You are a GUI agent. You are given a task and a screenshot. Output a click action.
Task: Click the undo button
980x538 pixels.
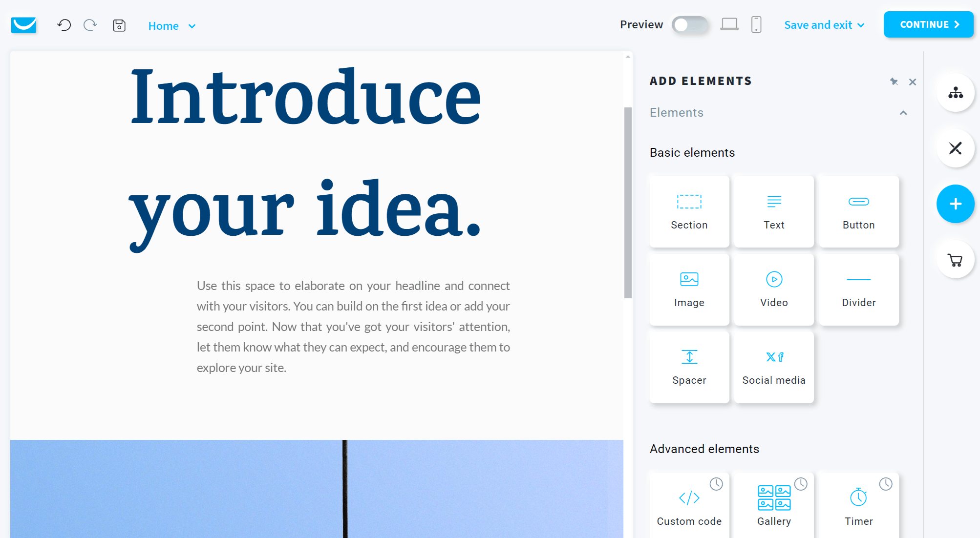pos(64,26)
